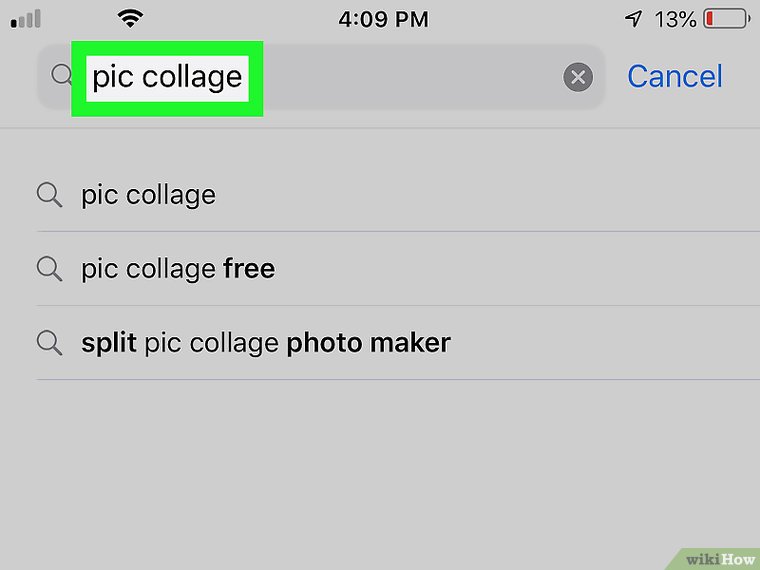Tap the 4:09 PM clock
This screenshot has height=570, width=760.
click(384, 18)
